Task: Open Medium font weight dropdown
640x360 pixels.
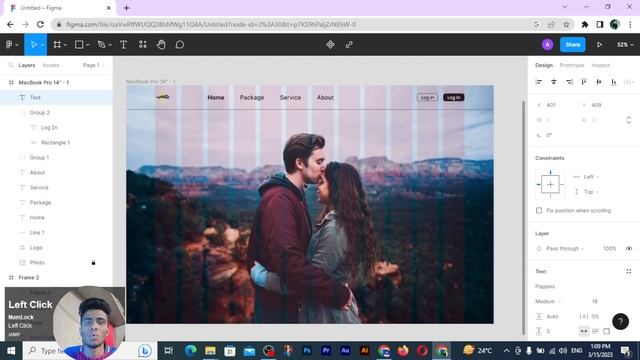Action: coord(548,301)
